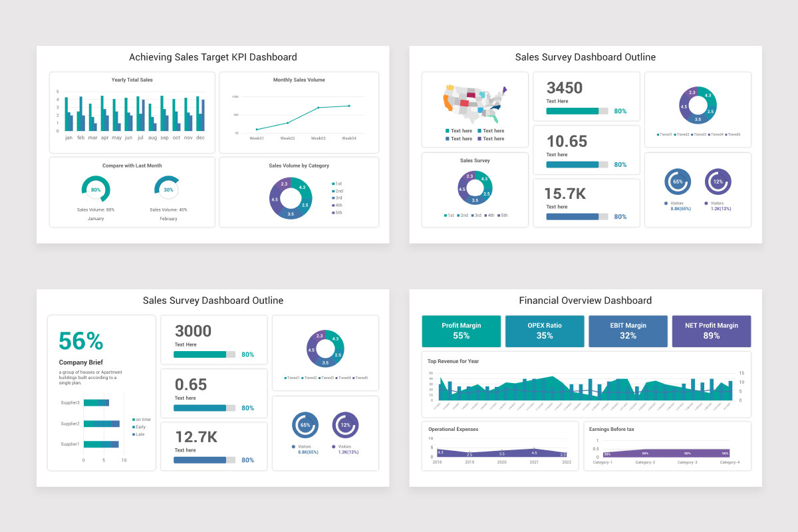Expand the Profit Margin 55% card
This screenshot has width=798, height=532.
pyautogui.click(x=461, y=331)
